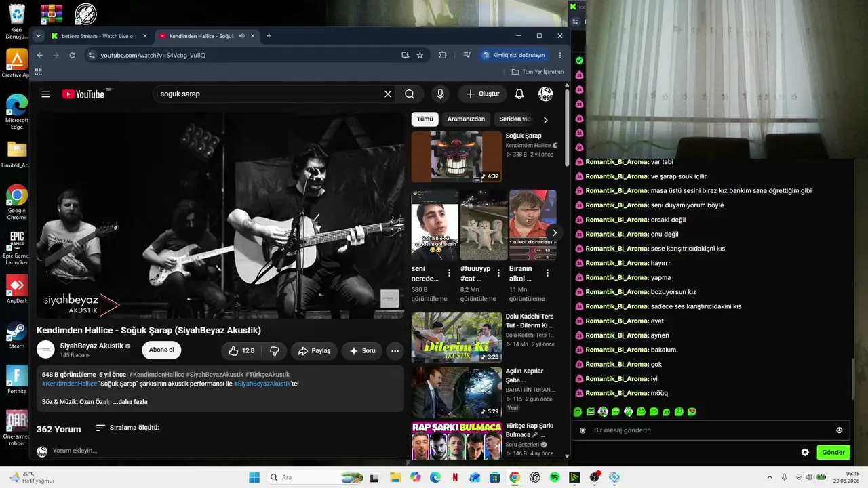Viewport: 868px width, 488px height.
Task: Open the Açılın Kapılar 5:29 video thumbnail
Action: coord(457,392)
